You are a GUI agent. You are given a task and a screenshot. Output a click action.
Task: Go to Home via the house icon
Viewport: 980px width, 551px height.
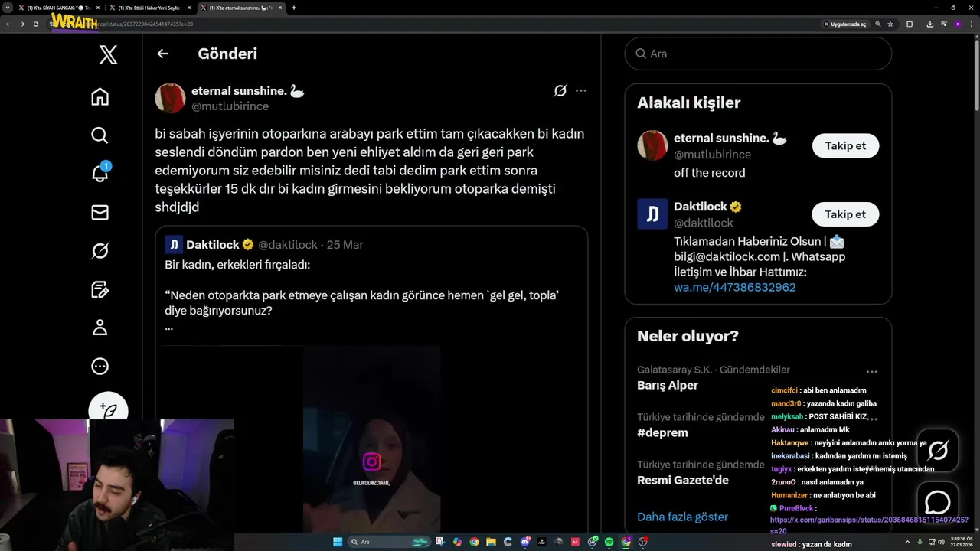pyautogui.click(x=100, y=96)
